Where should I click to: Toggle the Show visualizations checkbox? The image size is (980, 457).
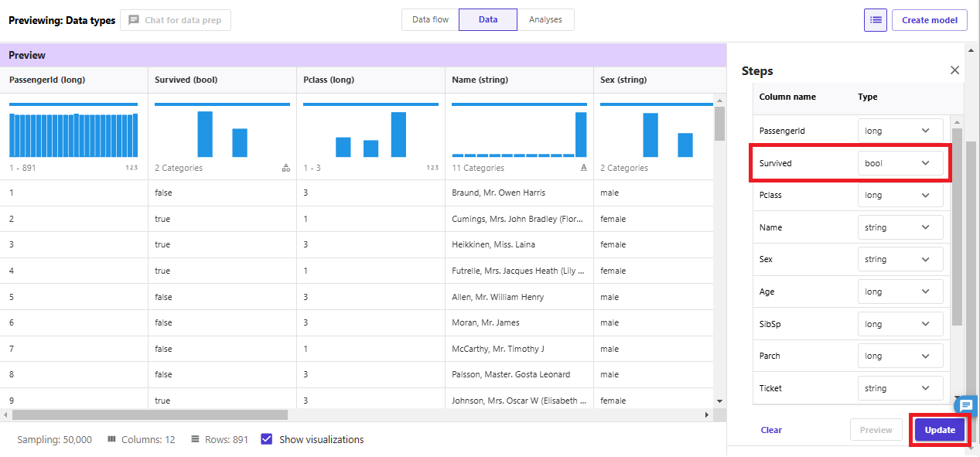pos(267,439)
